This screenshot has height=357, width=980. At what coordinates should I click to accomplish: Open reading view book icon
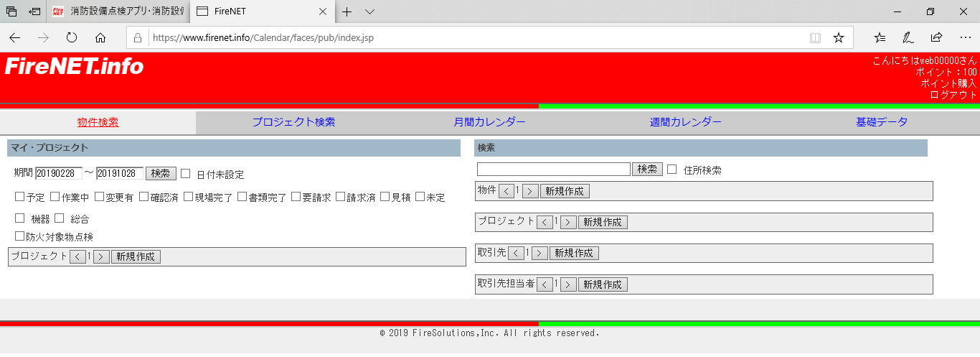click(815, 37)
